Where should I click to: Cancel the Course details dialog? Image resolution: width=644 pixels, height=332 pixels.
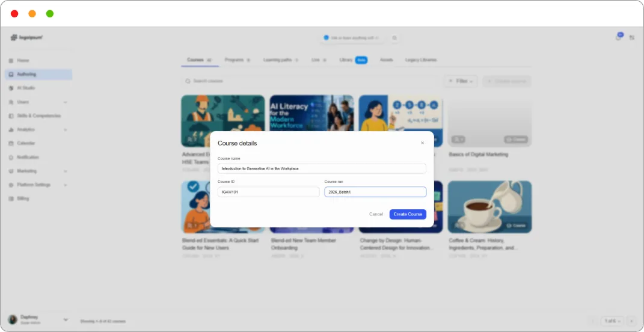click(x=376, y=214)
